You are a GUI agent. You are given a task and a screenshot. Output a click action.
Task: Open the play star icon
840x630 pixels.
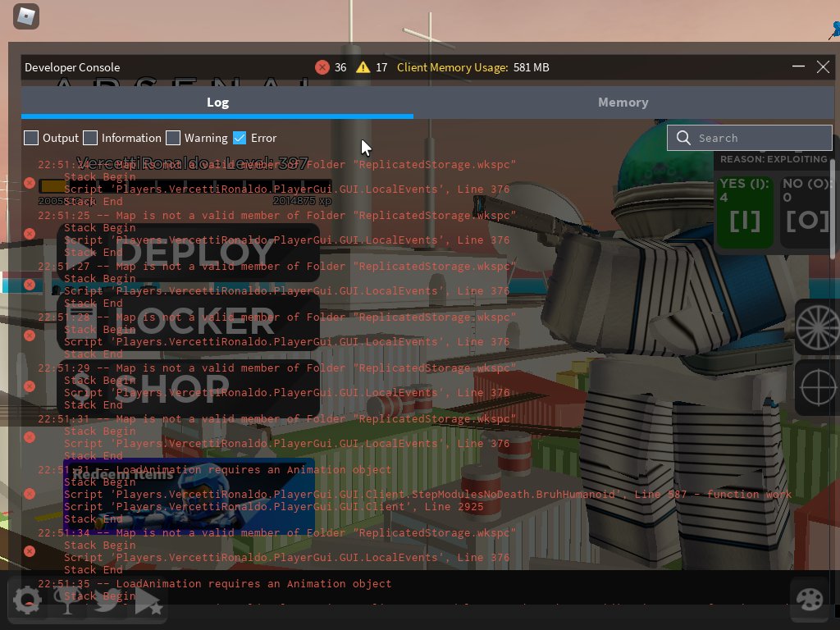(x=148, y=602)
